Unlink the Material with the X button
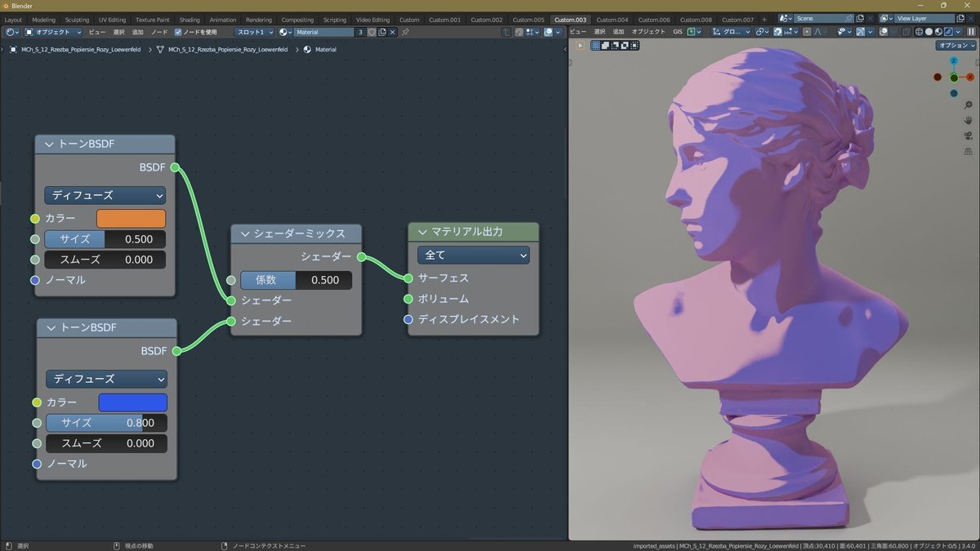 click(x=392, y=32)
